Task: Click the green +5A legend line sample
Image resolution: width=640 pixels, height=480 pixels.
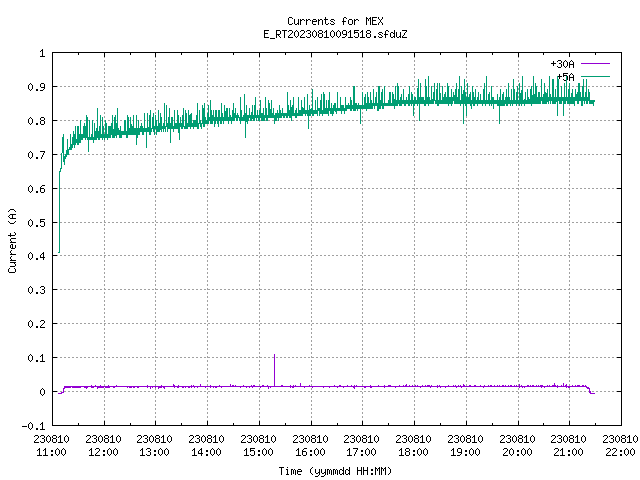Action: [x=595, y=76]
